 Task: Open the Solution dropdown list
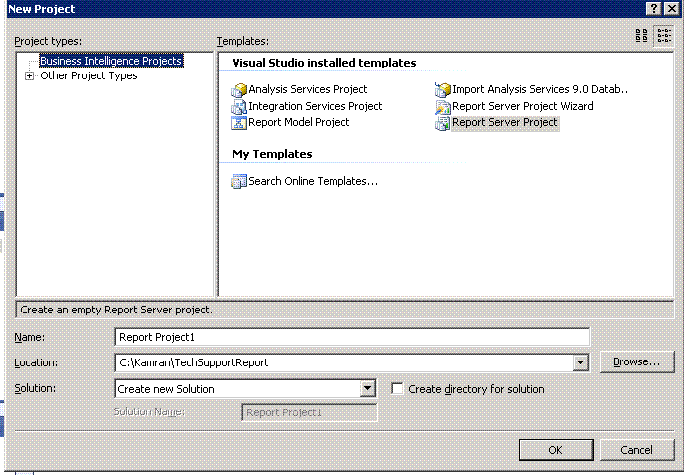coord(367,389)
